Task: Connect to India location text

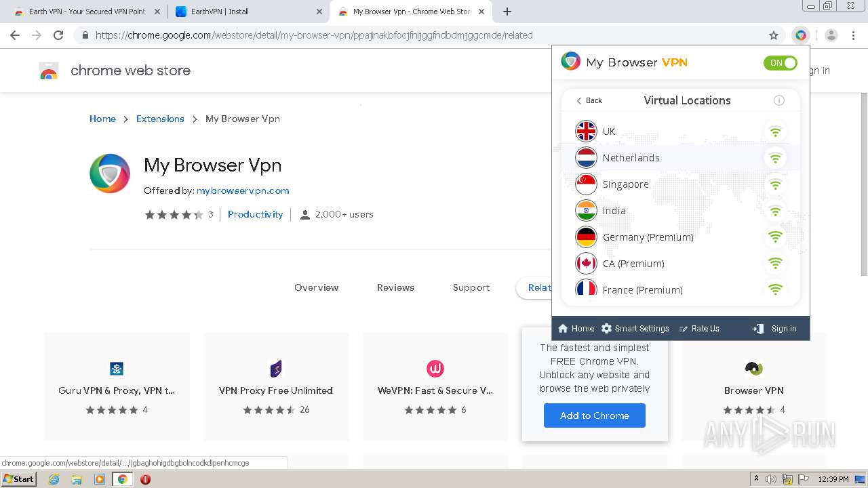Action: 614,211
